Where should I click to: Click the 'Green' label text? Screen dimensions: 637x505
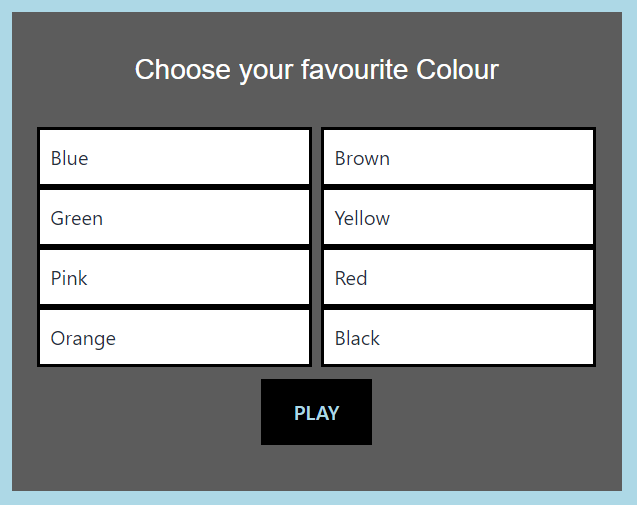tap(77, 218)
